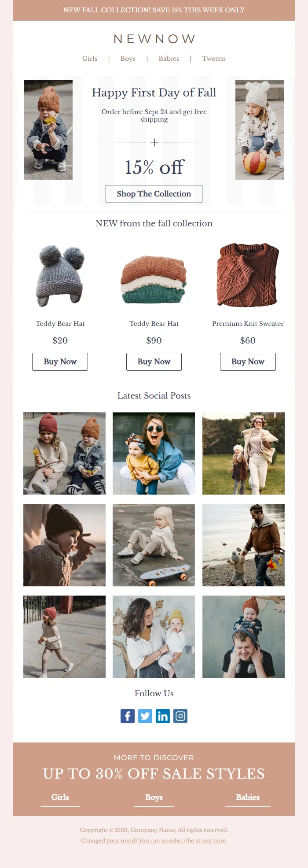Go to Babies in the top navigation
The height and width of the screenshot is (868, 308).
(169, 59)
